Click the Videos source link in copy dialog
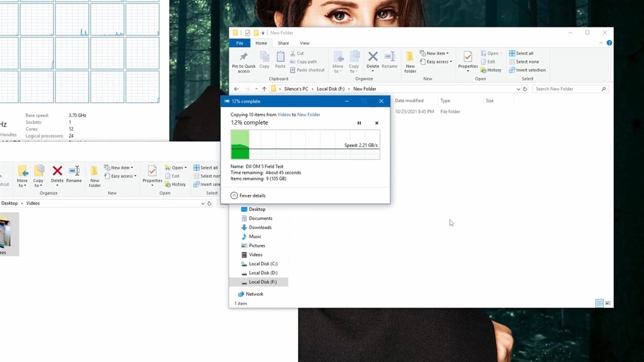 coord(284,115)
